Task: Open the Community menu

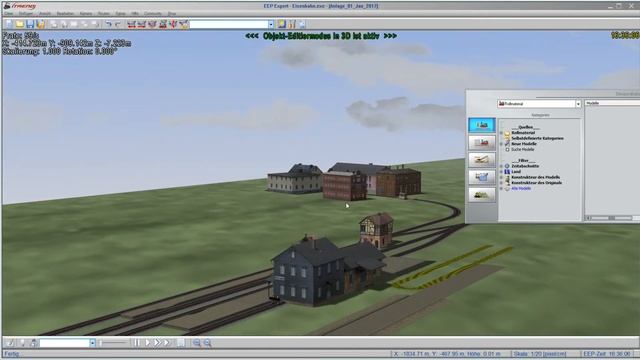Action: click(153, 13)
